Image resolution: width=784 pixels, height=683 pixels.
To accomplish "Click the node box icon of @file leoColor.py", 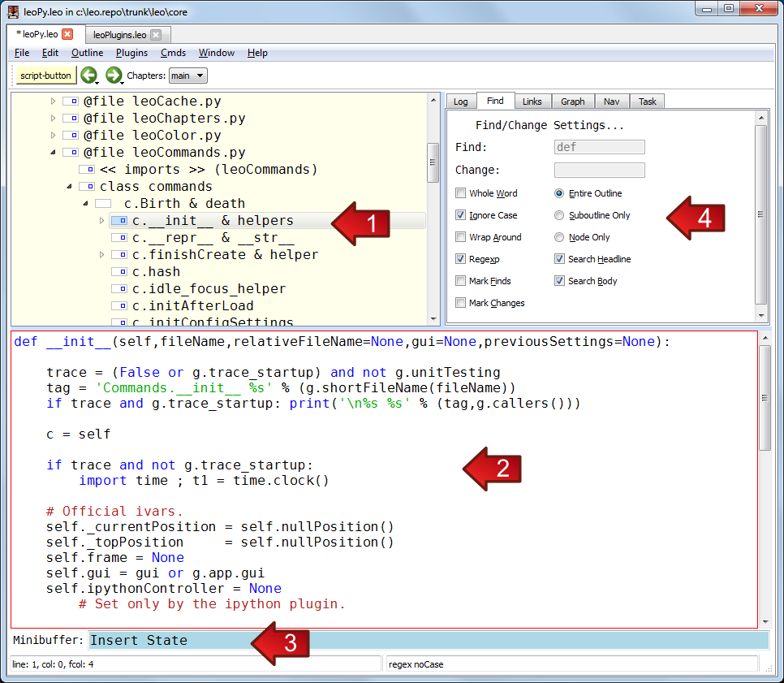I will pos(71,135).
